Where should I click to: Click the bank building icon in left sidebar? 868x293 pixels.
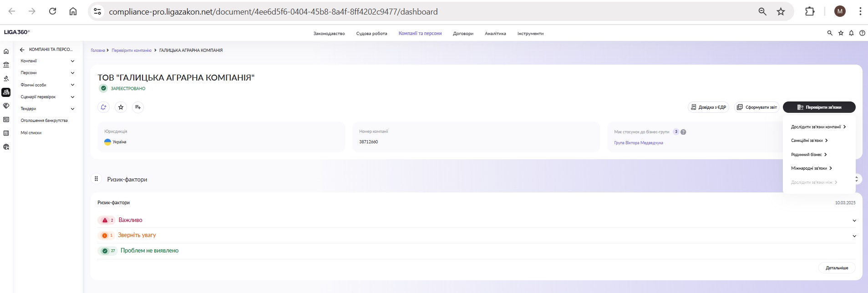[6, 65]
